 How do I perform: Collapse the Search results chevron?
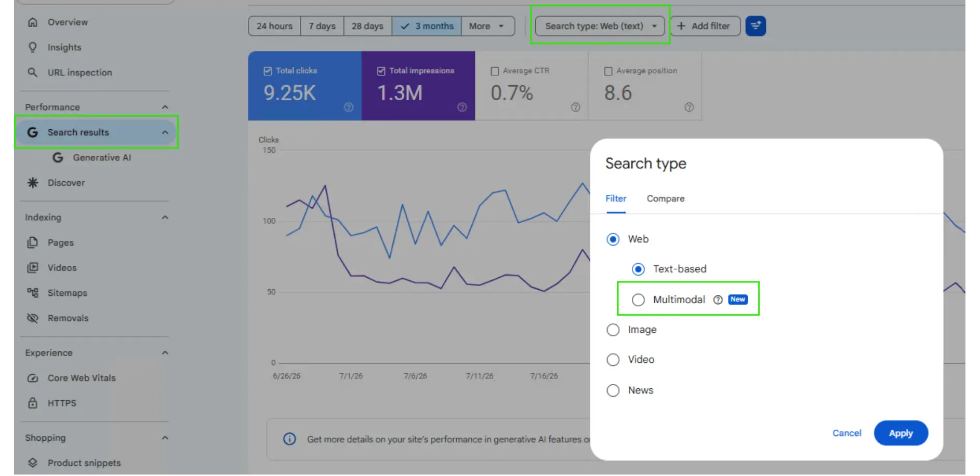[x=165, y=132]
